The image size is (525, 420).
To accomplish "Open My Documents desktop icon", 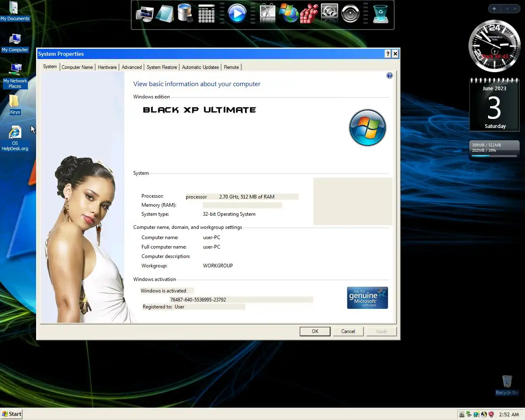I will [15, 11].
